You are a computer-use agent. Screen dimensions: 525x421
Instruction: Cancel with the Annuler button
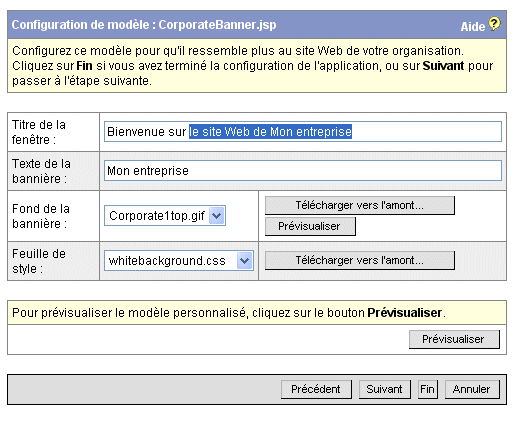coord(472,389)
